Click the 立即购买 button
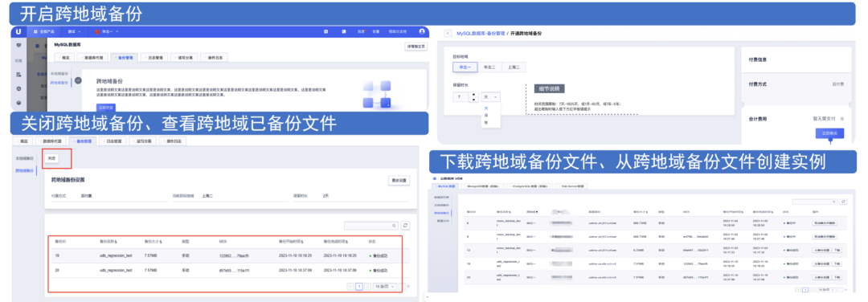Image resolution: width=868 pixels, height=302 pixels. coord(829,133)
